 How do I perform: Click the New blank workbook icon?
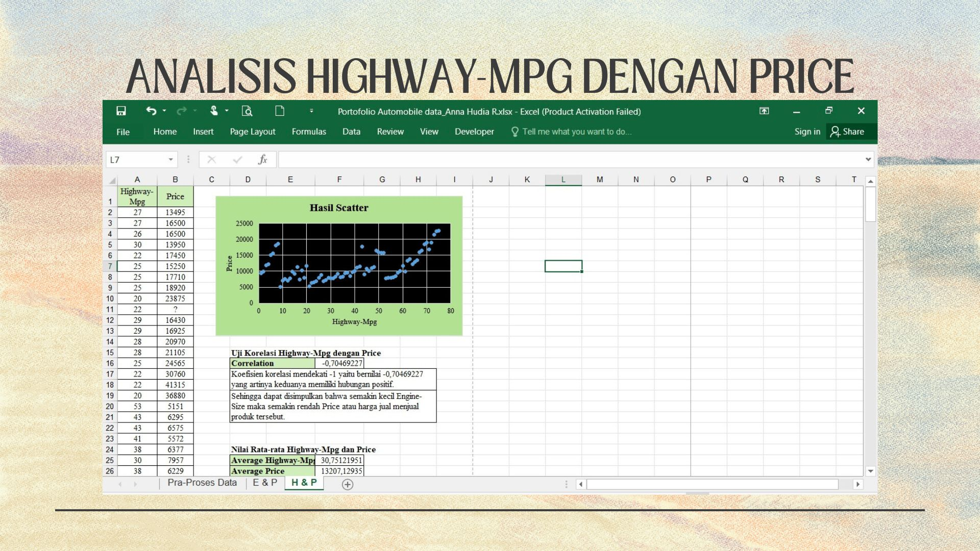tap(280, 111)
